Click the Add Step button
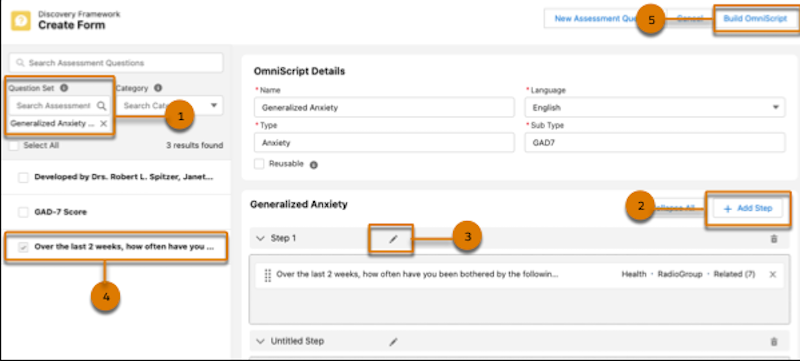Image resolution: width=800 pixels, height=361 pixels. point(747,208)
